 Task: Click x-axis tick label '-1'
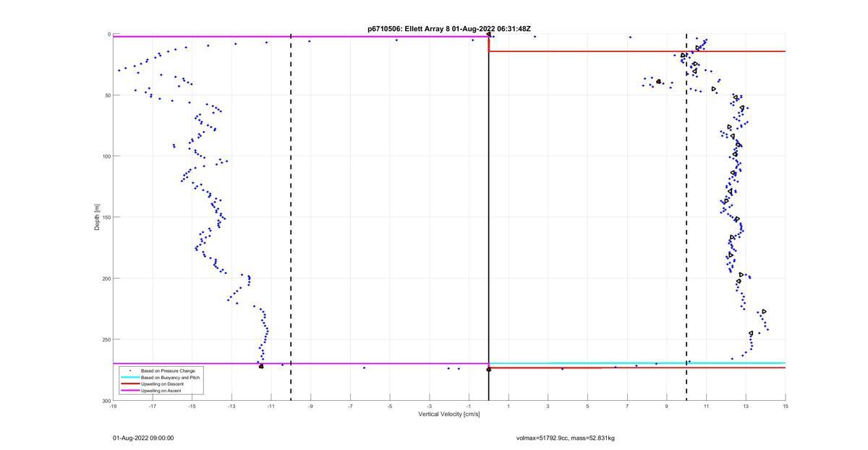point(469,405)
